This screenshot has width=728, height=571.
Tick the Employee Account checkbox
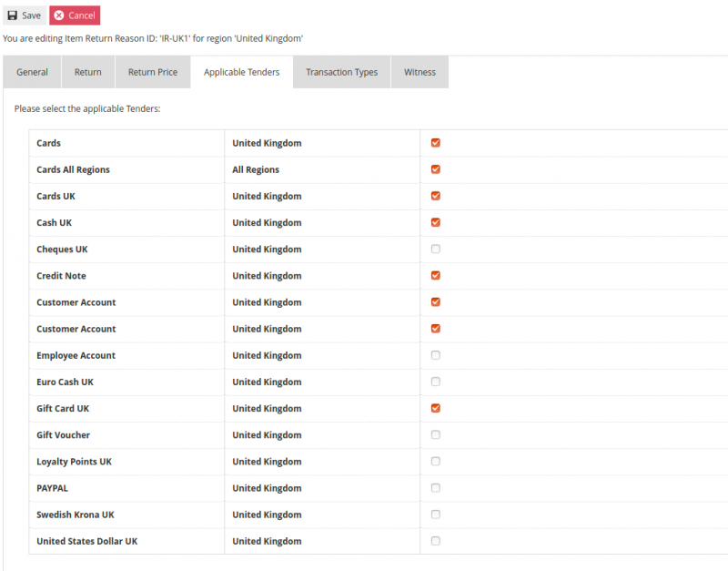coord(436,355)
